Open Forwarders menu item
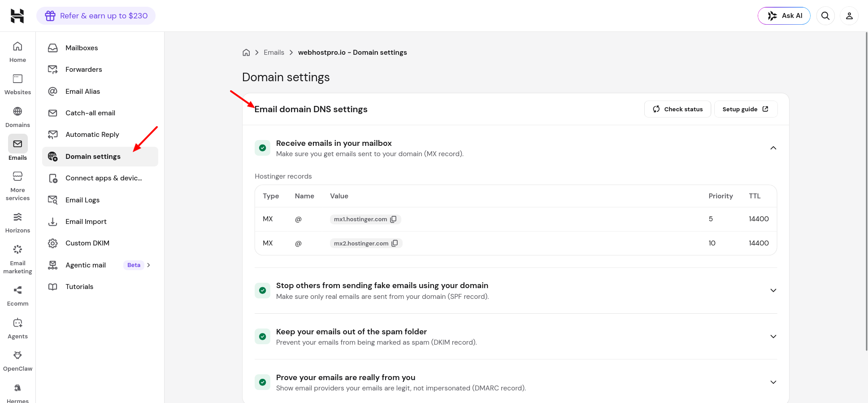The image size is (868, 403). pos(100,70)
